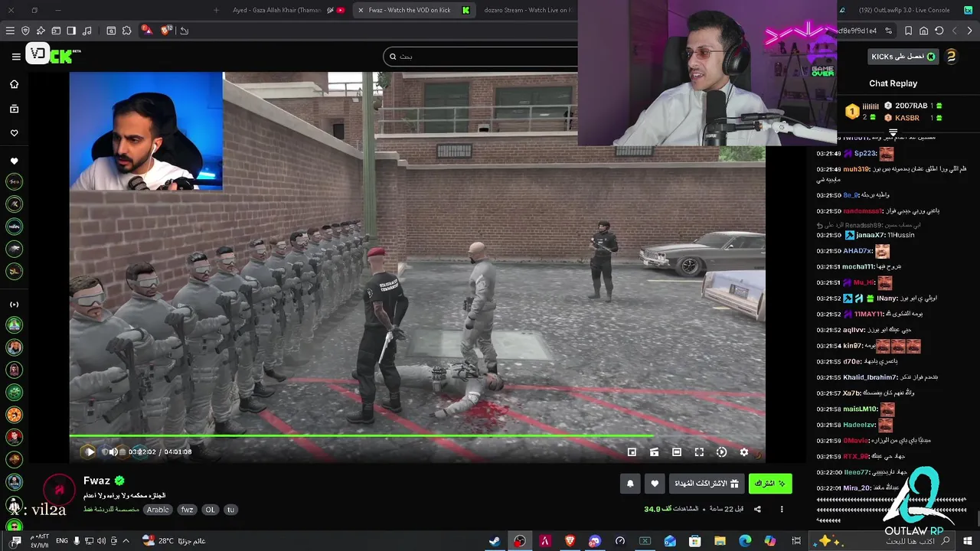This screenshot has width=980, height=551.
Task: Go to browser home page icon
Action: [x=923, y=31]
